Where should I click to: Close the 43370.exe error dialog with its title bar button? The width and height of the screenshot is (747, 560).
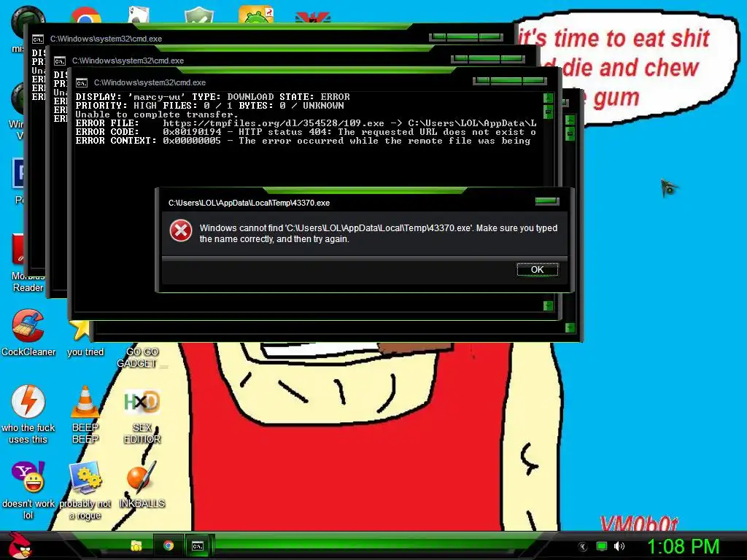[x=547, y=201]
